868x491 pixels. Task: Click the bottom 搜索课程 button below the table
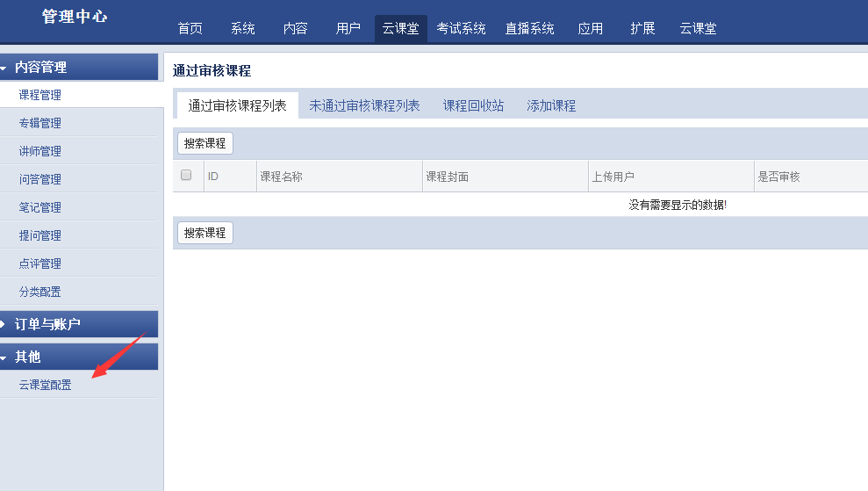click(x=204, y=233)
